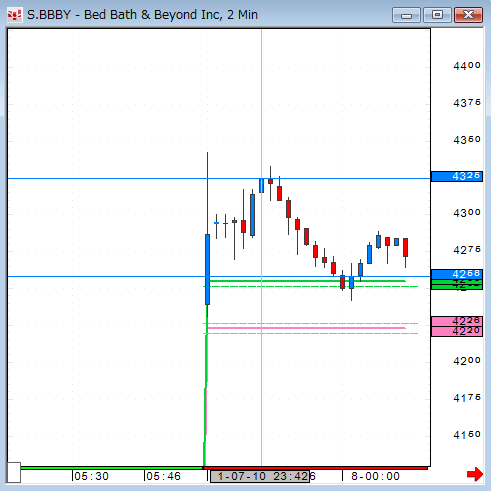The height and width of the screenshot is (491, 491).
Task: Select the pink 4226 price label
Action: [x=457, y=321]
